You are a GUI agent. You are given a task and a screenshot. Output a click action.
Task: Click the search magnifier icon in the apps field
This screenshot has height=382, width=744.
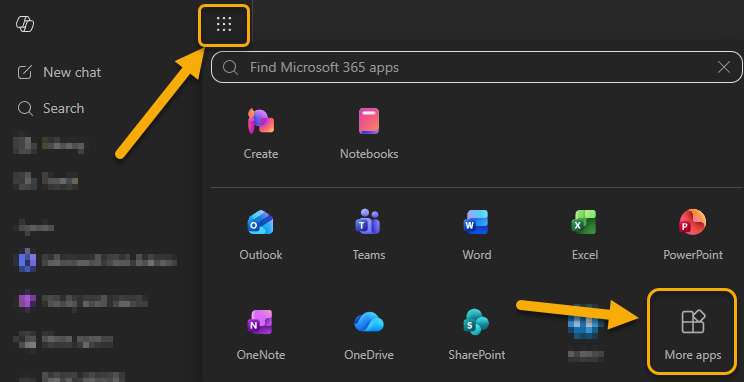click(230, 67)
